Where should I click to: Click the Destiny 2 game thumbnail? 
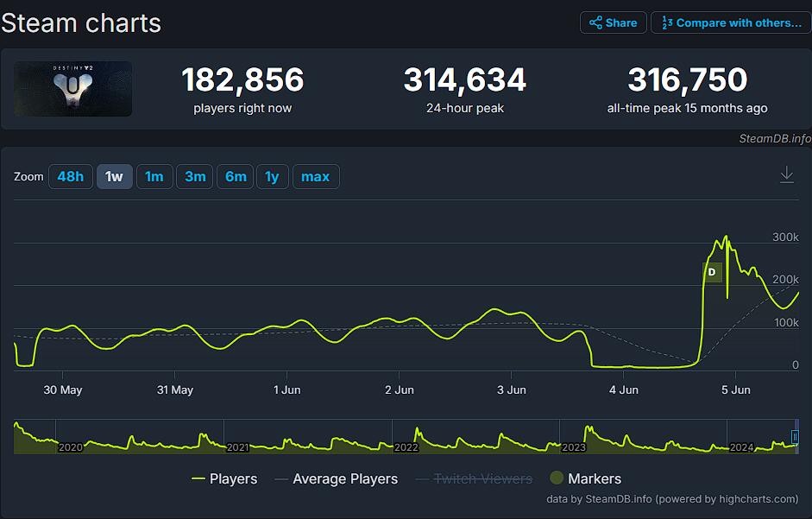[x=73, y=89]
